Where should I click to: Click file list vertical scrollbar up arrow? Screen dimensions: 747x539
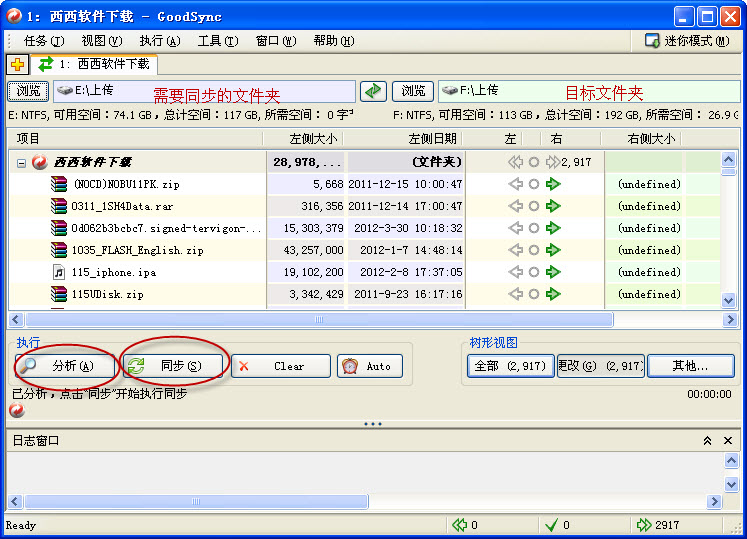(x=728, y=159)
